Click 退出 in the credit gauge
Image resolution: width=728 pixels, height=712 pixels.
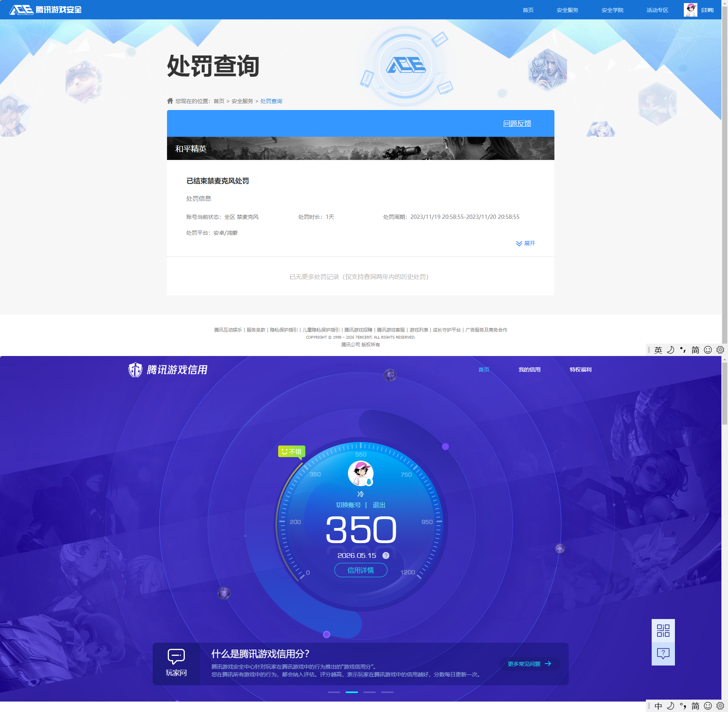[x=379, y=505]
